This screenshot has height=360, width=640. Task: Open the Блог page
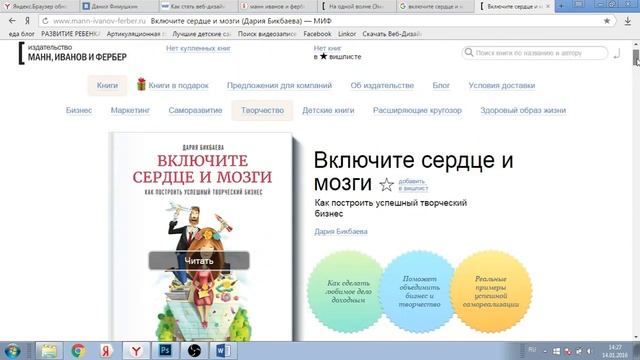pyautogui.click(x=441, y=85)
